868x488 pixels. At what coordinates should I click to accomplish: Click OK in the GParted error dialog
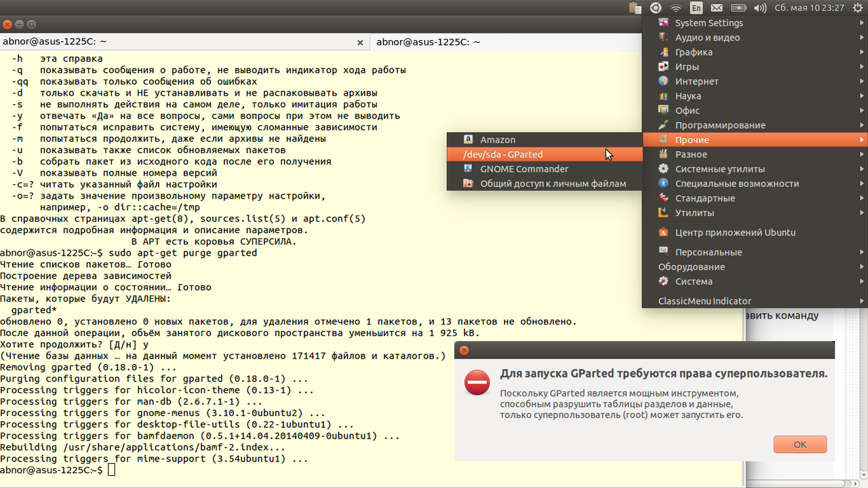(800, 445)
